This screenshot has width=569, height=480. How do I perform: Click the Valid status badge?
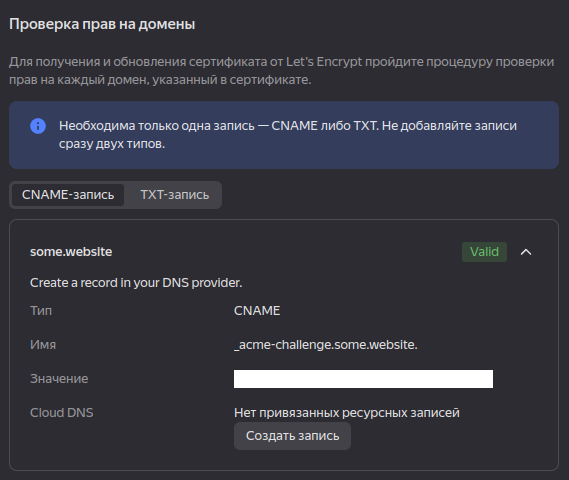484,252
